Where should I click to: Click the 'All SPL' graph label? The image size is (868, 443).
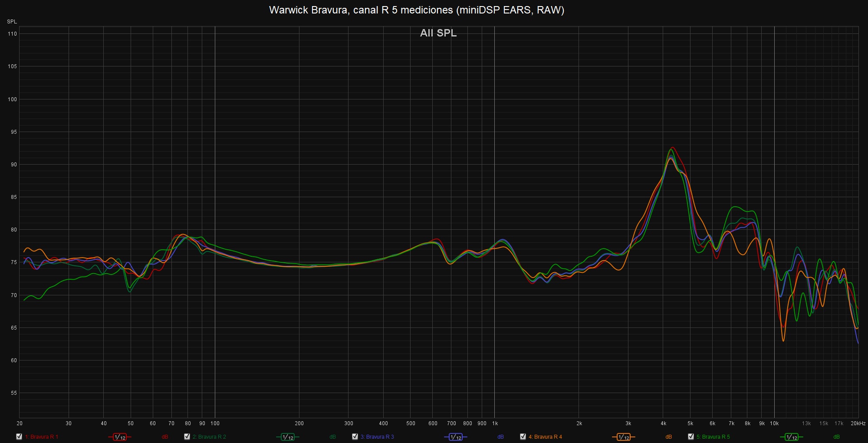click(x=438, y=33)
